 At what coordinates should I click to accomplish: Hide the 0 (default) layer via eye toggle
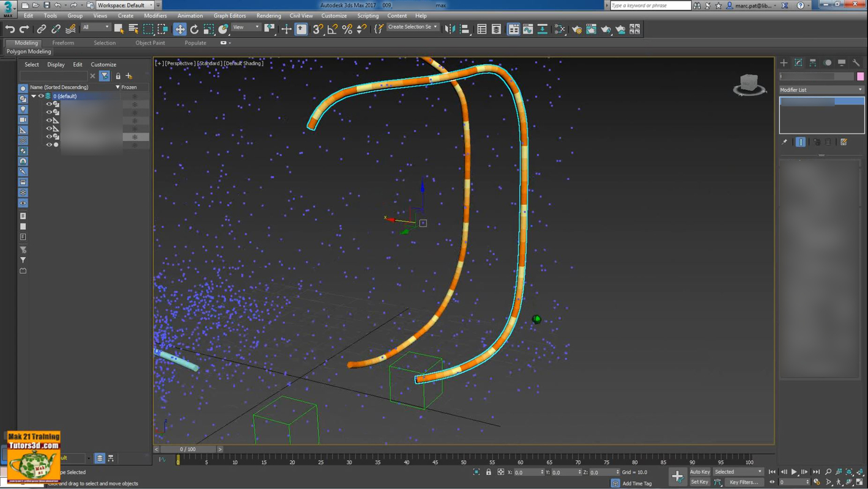point(40,96)
